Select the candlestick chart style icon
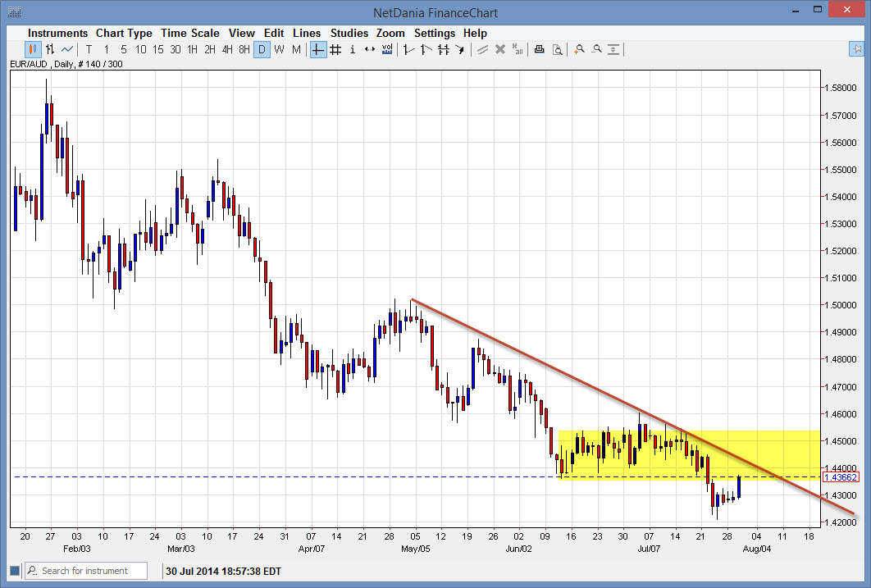 tap(31, 49)
